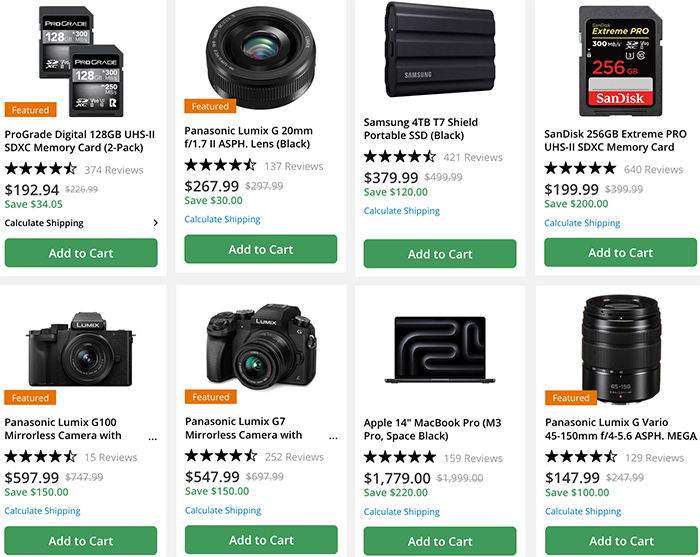View 640 reviews for SanDisk card
This screenshot has width=700, height=557.
[653, 169]
